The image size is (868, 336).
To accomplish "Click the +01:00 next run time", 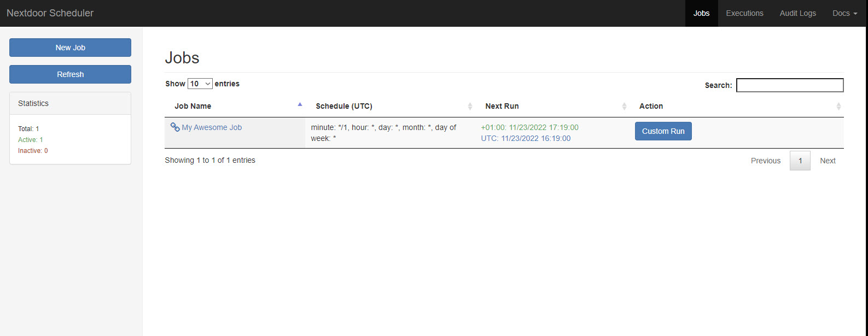I will tap(529, 127).
